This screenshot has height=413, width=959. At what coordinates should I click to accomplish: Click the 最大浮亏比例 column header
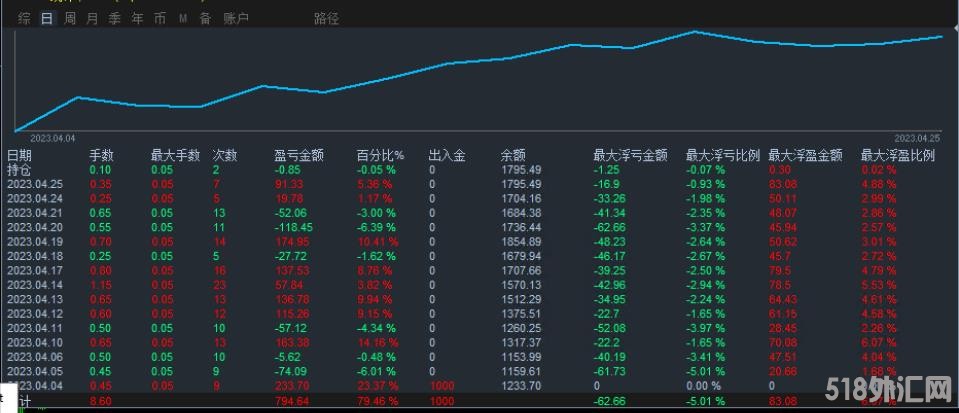[724, 155]
